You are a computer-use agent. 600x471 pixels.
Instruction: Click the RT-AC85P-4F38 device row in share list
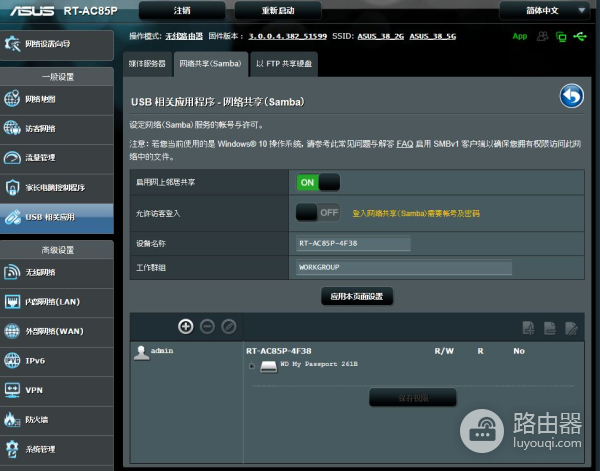[279, 351]
